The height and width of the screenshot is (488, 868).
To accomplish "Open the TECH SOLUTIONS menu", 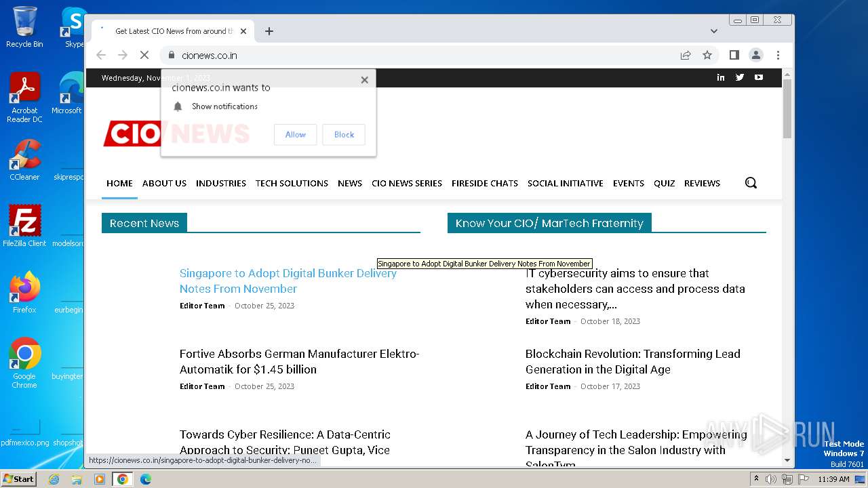I will [x=292, y=183].
